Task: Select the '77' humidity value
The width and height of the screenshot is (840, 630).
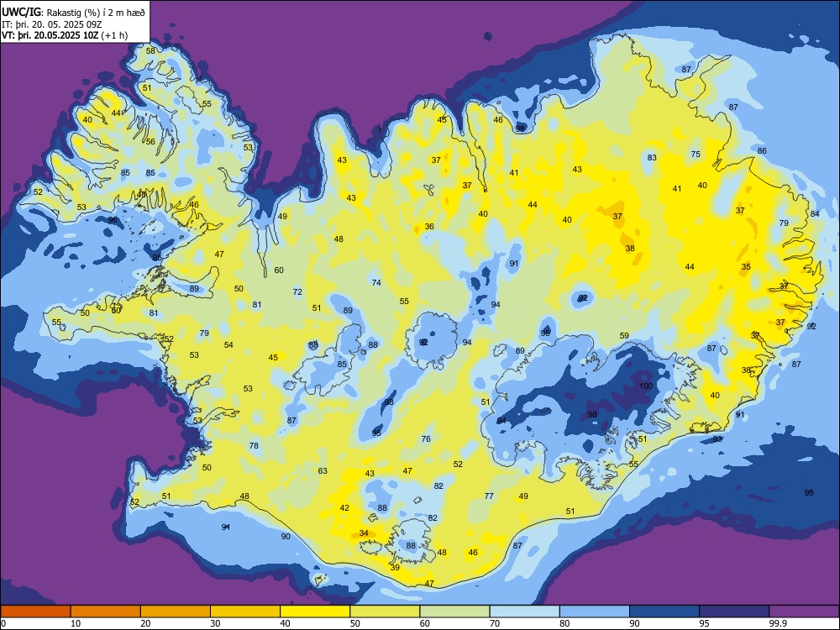Action: point(489,496)
